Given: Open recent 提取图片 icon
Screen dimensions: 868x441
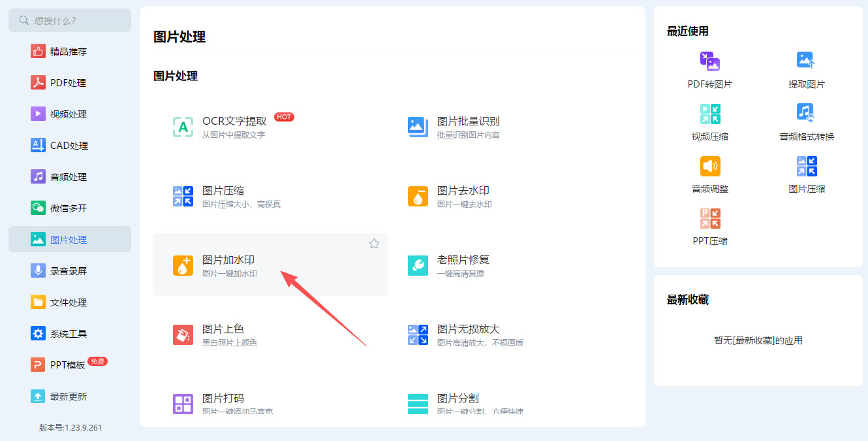Looking at the screenshot, I should click(x=807, y=61).
